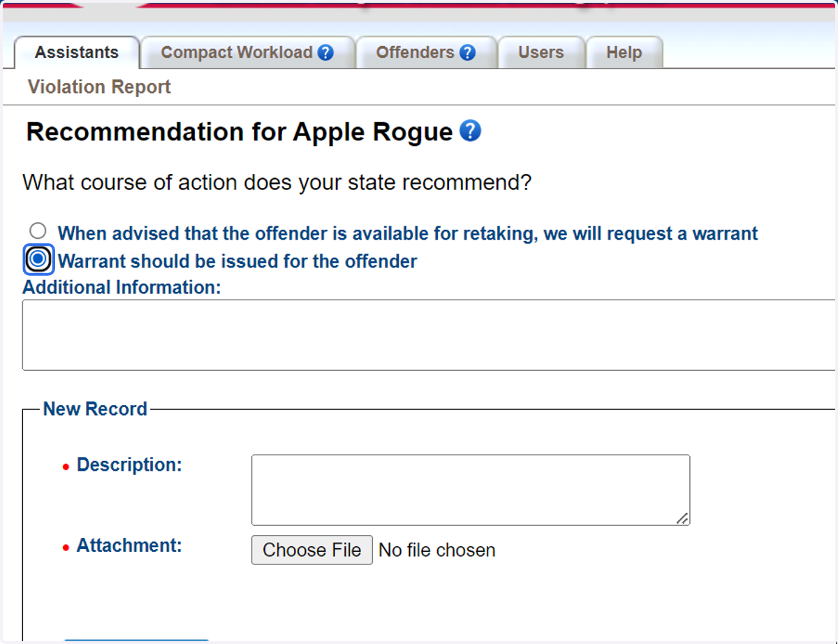Click help icon next to Recommendation heading

click(471, 131)
